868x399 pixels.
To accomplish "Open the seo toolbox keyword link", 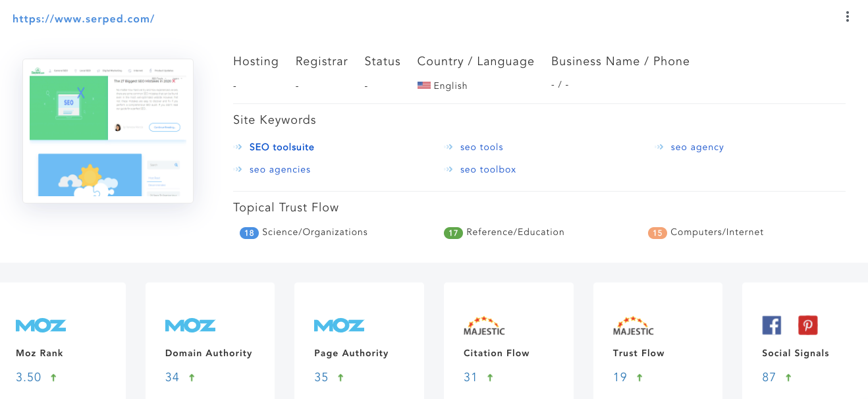I will [488, 170].
